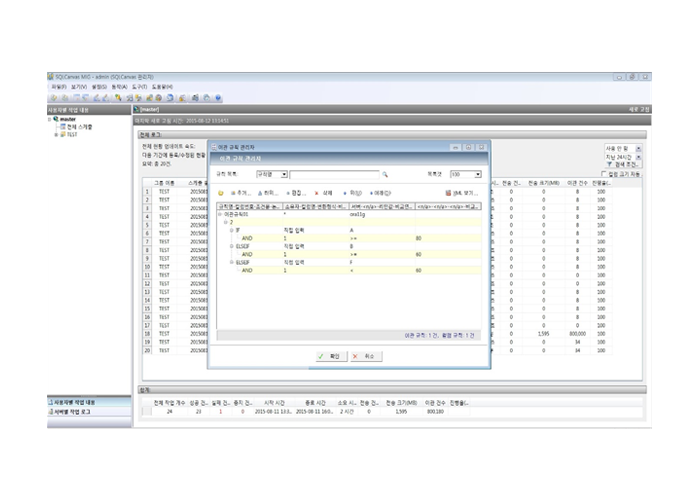
Task: Click the 800,180 total in the summary row
Action: click(x=435, y=412)
